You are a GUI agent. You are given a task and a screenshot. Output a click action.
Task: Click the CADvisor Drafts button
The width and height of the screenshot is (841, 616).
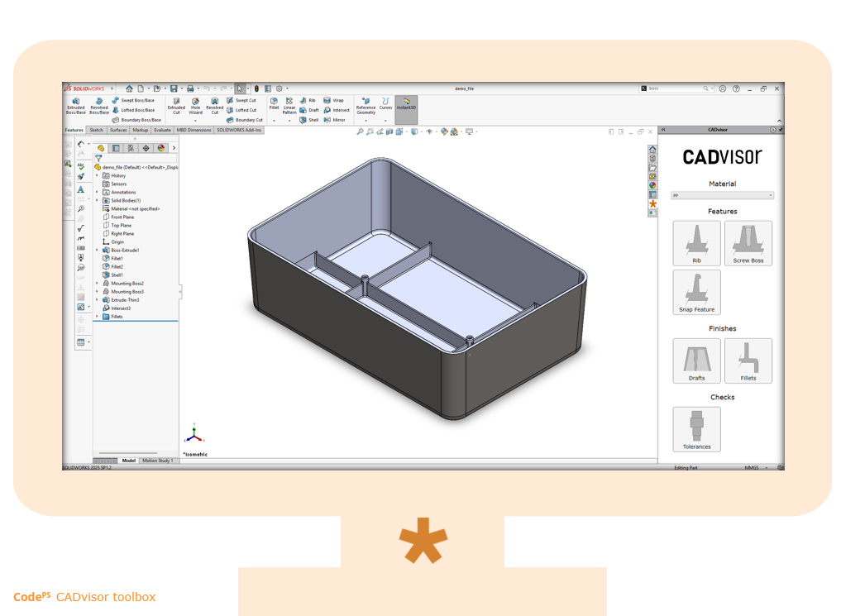click(697, 361)
